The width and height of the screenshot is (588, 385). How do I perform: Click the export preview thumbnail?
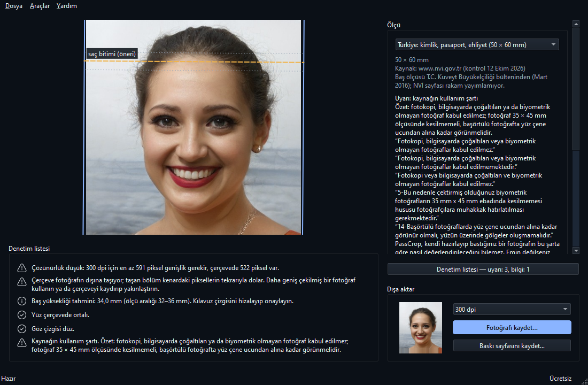click(x=420, y=328)
